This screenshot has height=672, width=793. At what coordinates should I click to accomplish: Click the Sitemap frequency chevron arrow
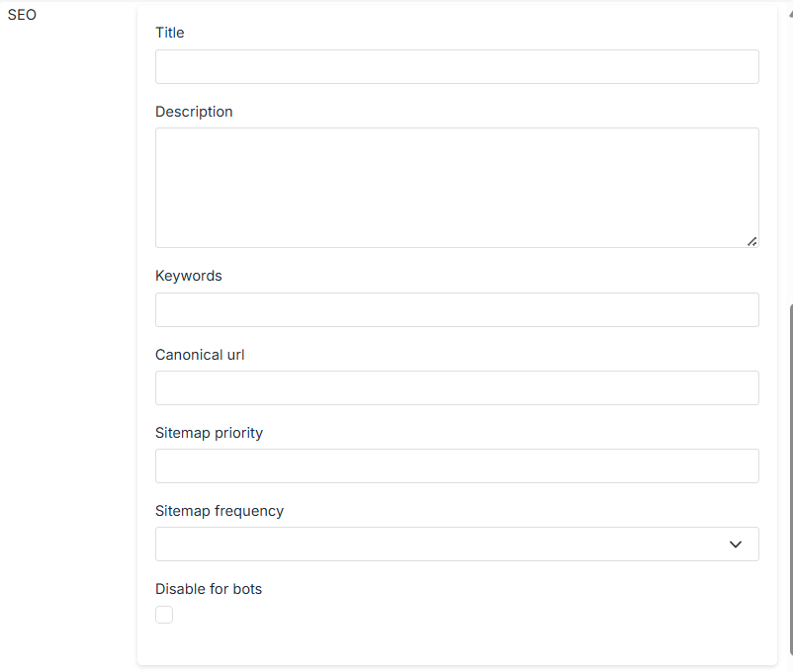pyautogui.click(x=736, y=544)
